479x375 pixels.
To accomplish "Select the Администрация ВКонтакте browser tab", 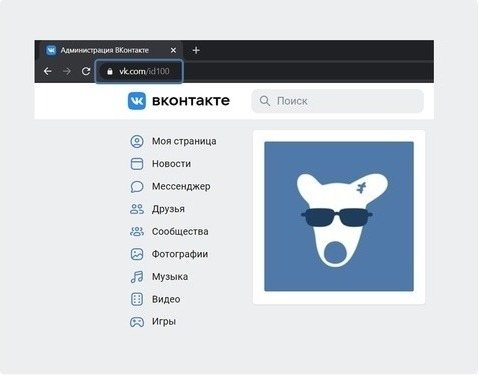I will (x=110, y=50).
